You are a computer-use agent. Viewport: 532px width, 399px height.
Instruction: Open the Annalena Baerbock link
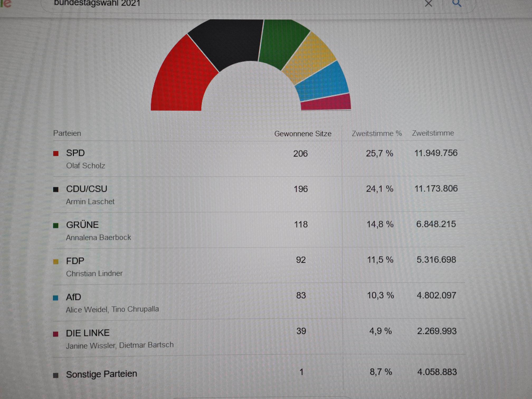pos(98,237)
